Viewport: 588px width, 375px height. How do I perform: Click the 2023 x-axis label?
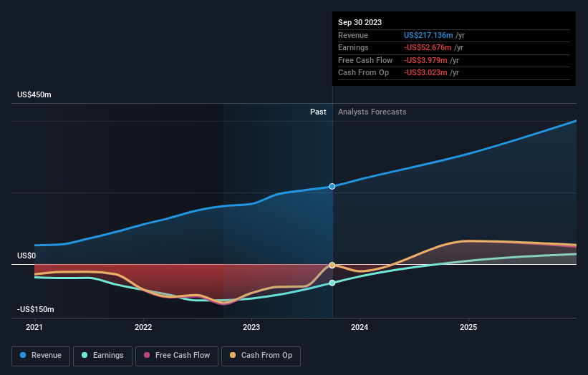(251, 327)
